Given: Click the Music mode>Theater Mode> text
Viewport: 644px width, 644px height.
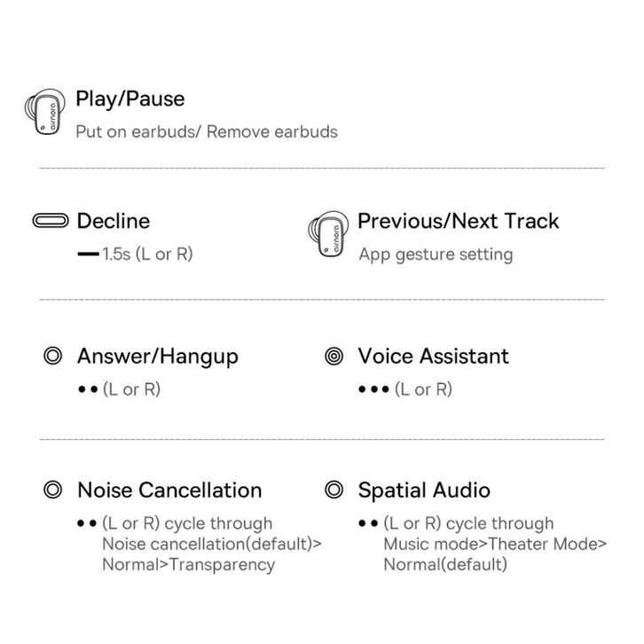Looking at the screenshot, I should 495,544.
